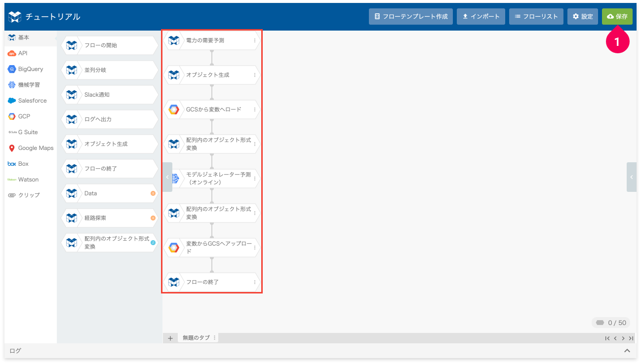Click the フローの開始 palette block icon

(x=72, y=45)
